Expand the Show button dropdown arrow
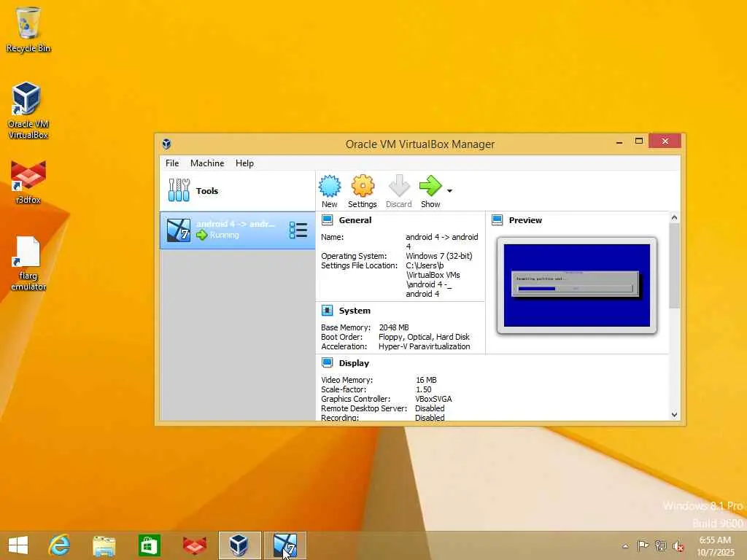 [x=449, y=190]
